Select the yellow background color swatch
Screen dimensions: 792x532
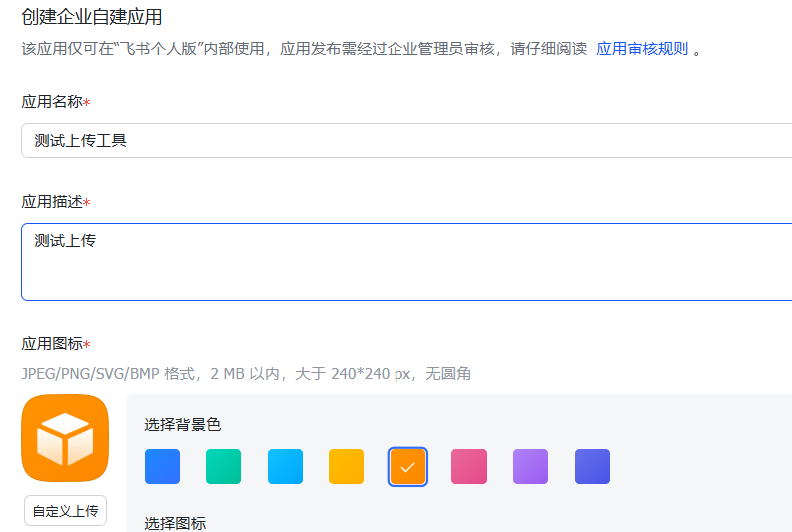tap(346, 467)
